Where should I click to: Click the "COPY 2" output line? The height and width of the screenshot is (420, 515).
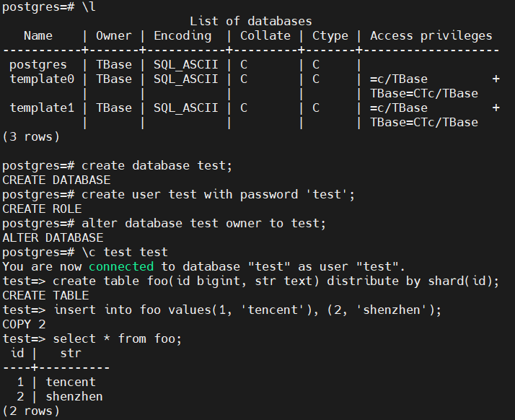pos(24,324)
